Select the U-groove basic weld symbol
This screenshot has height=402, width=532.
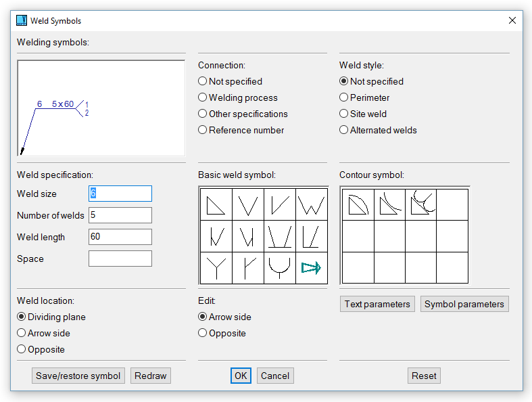[280, 268]
